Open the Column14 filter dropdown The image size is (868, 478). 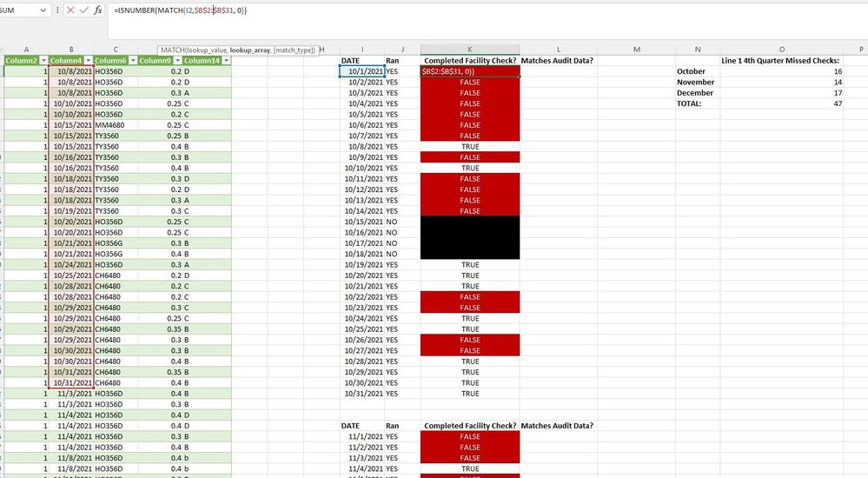(x=227, y=60)
